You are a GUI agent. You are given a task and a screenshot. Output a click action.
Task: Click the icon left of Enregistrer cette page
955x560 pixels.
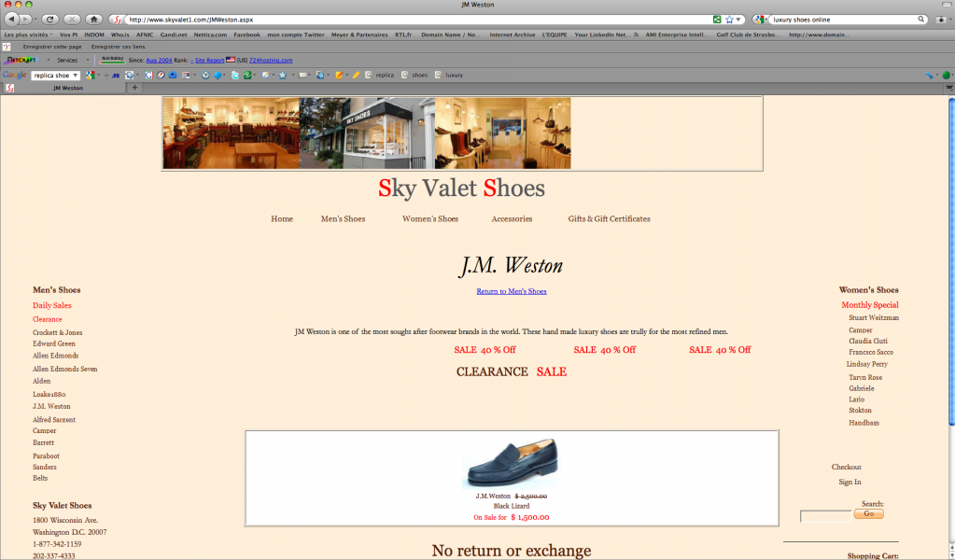pos(7,47)
